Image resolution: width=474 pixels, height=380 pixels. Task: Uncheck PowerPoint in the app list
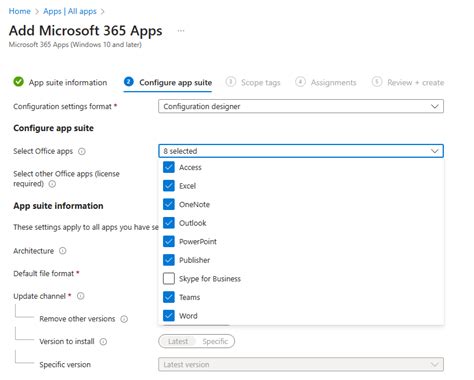point(169,241)
